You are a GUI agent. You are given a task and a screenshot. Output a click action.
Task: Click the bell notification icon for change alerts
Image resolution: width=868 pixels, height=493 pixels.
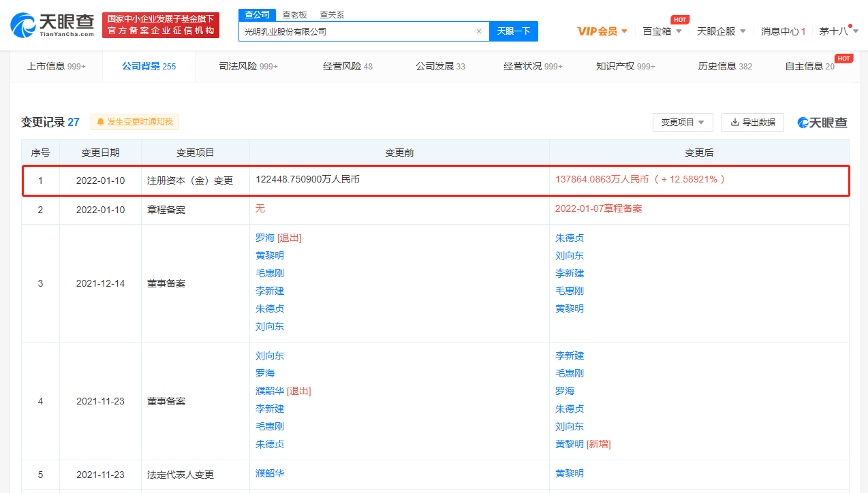point(101,122)
